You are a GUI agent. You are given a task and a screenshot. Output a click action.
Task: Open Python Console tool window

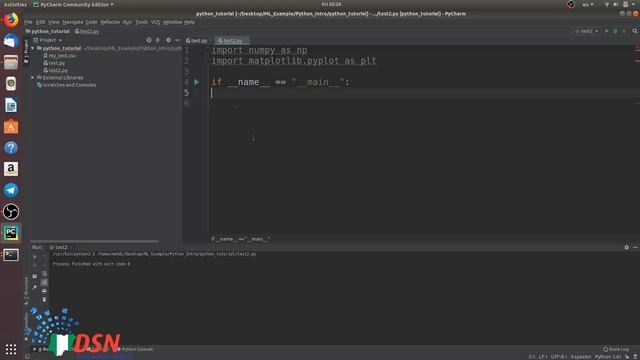click(135, 349)
